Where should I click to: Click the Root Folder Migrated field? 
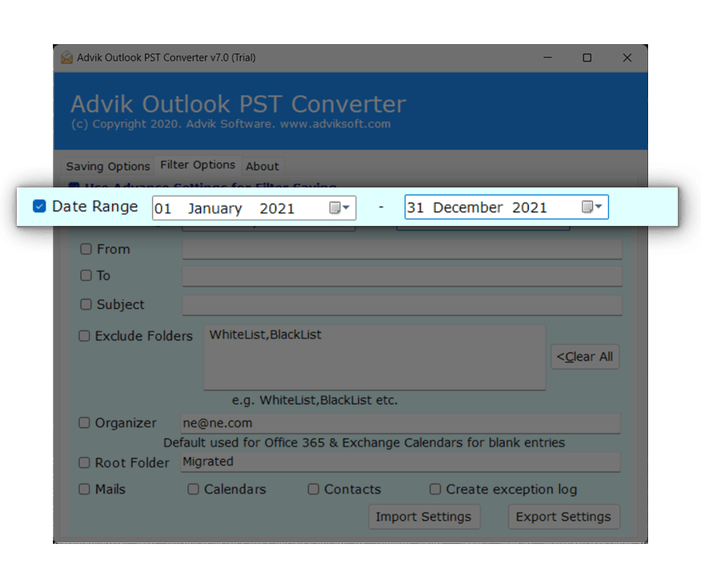click(400, 462)
